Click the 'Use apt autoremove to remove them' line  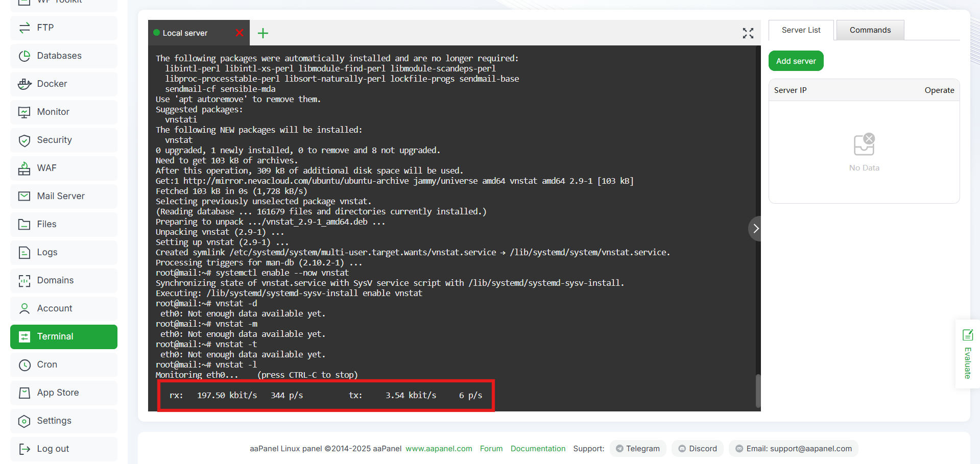coord(238,99)
